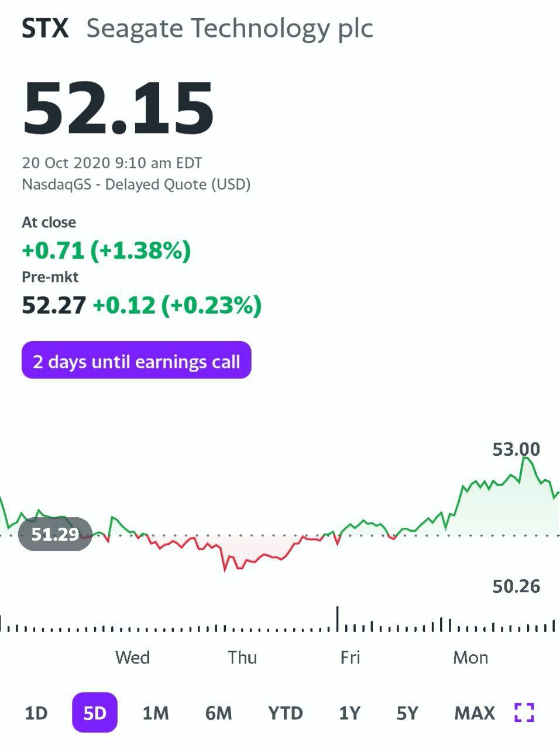Show year-to-date (YTD) chart
Screen dimensions: 560x749
[x=286, y=713]
